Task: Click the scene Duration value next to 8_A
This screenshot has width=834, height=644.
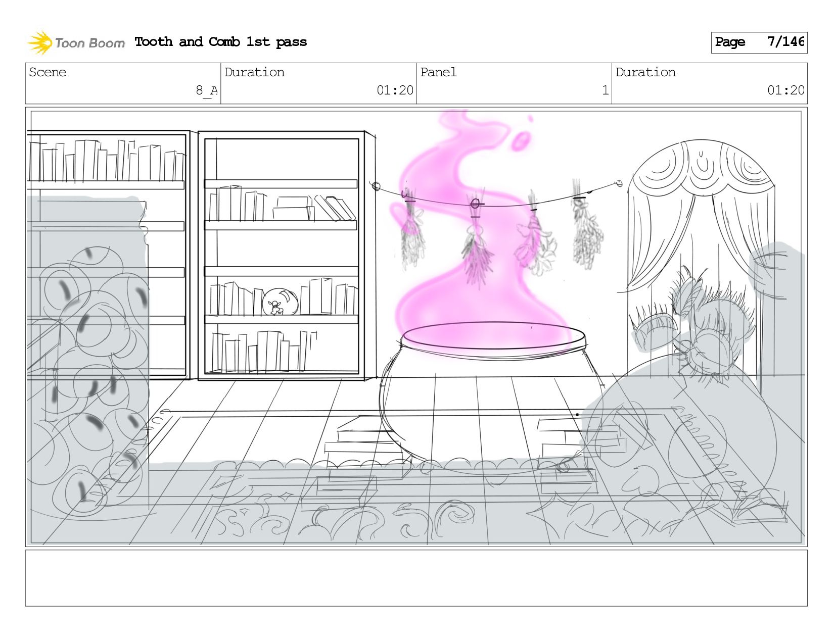Action: (x=395, y=90)
